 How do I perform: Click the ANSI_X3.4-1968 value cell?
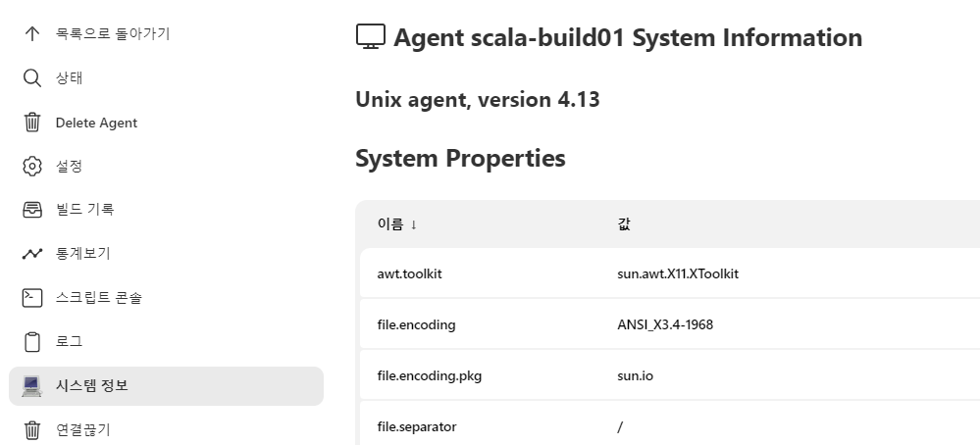665,324
